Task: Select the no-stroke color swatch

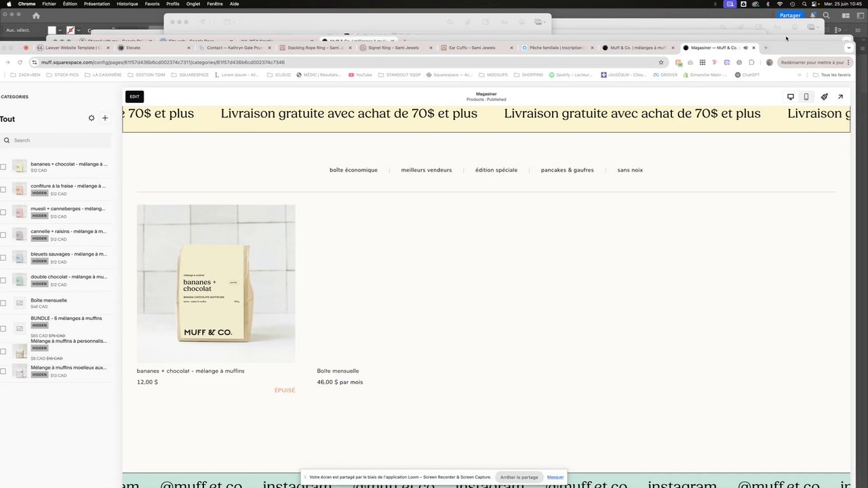Action: click(x=71, y=30)
